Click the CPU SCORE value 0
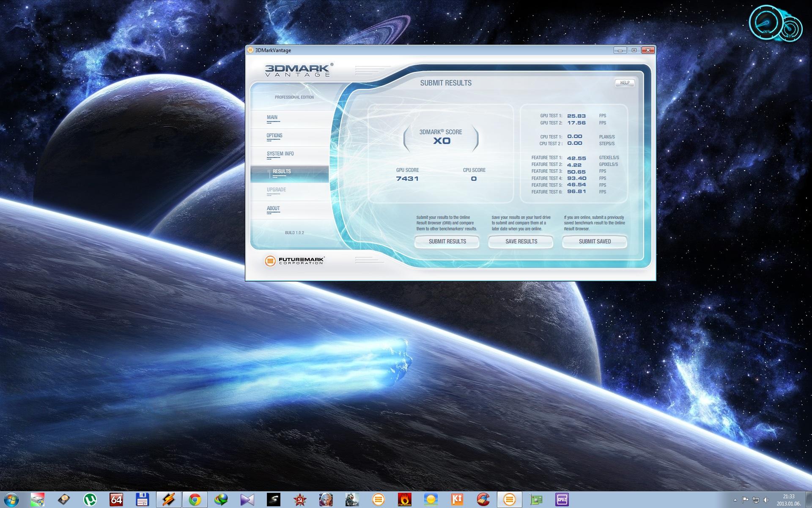This screenshot has height=508, width=812. [474, 179]
